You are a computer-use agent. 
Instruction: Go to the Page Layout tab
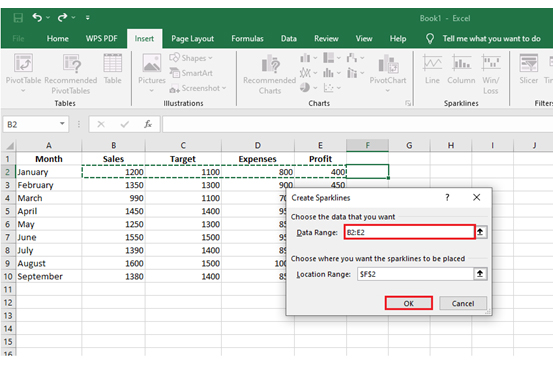pyautogui.click(x=193, y=38)
